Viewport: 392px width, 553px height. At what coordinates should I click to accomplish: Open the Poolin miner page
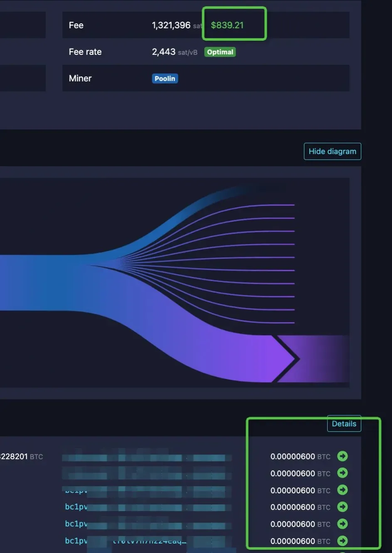pyautogui.click(x=165, y=79)
